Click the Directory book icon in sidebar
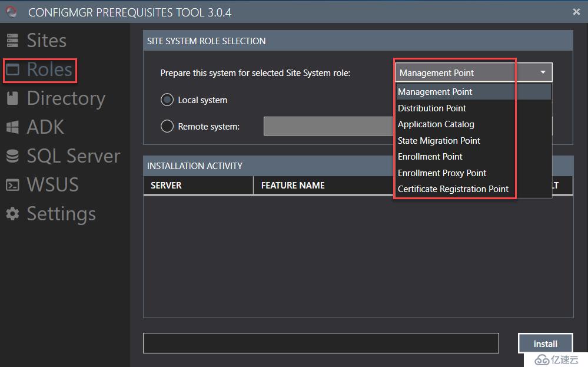Viewport: 588px width, 367px height. point(12,98)
